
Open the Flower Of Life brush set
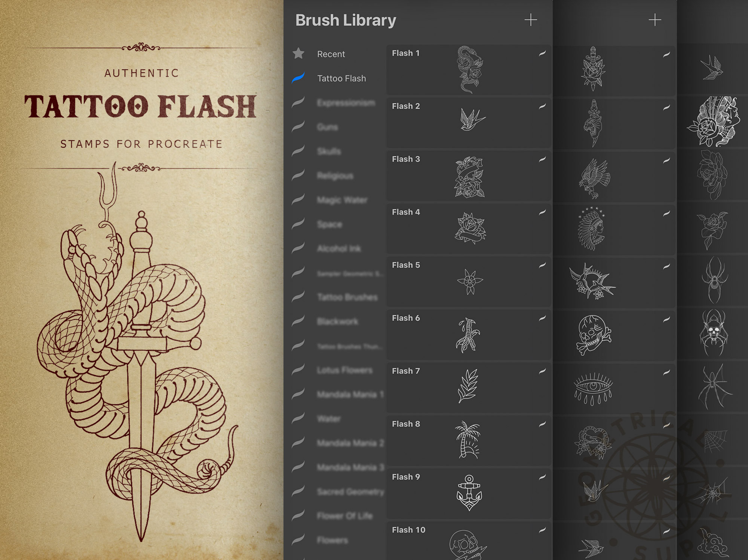click(345, 516)
